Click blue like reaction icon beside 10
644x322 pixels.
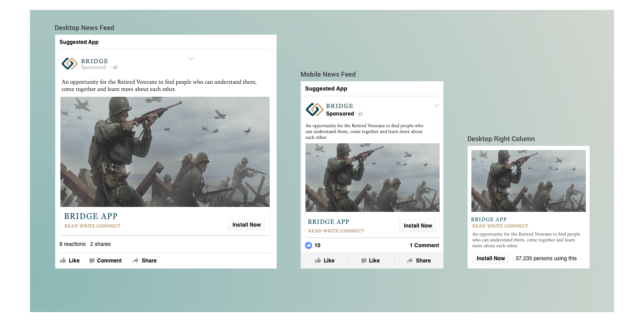point(309,245)
